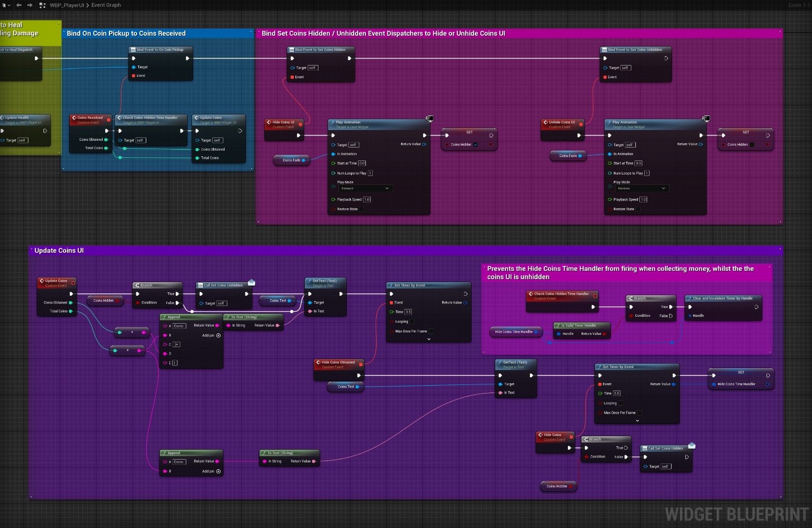This screenshot has height=528, width=812.
Task: Enable Restore State on the Forward Play Animation node
Action: tap(362, 209)
